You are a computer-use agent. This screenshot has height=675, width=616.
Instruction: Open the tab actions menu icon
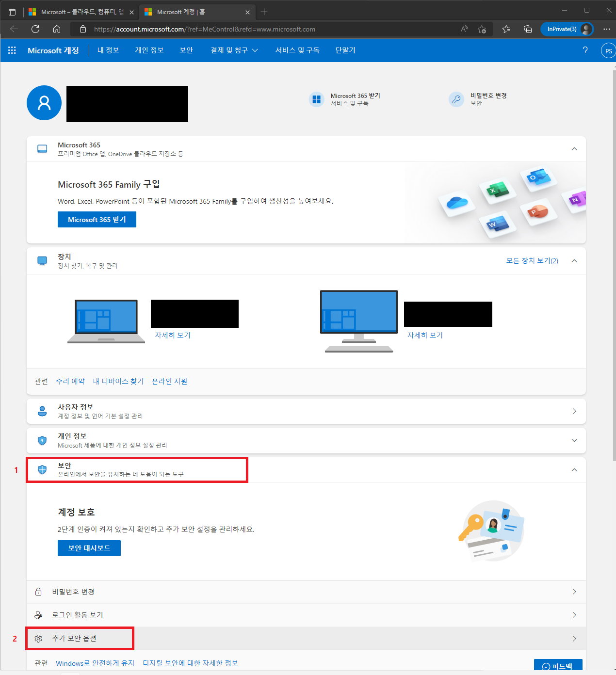tap(12, 12)
